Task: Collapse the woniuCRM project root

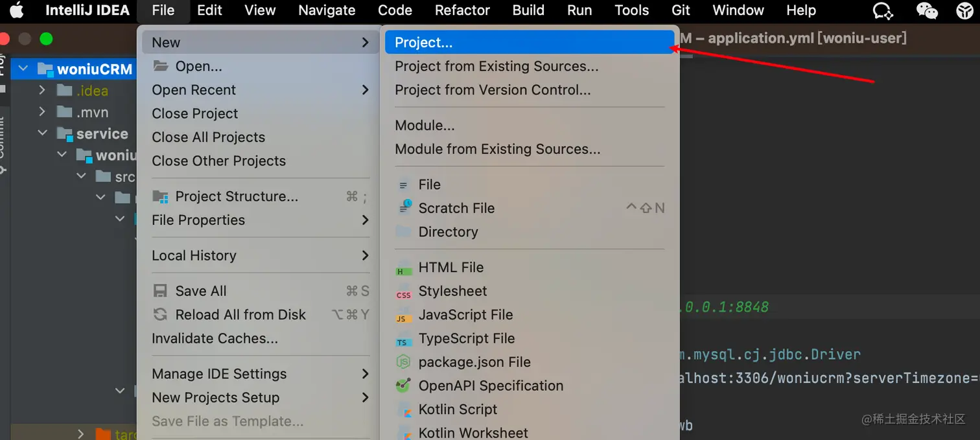Action: click(23, 69)
